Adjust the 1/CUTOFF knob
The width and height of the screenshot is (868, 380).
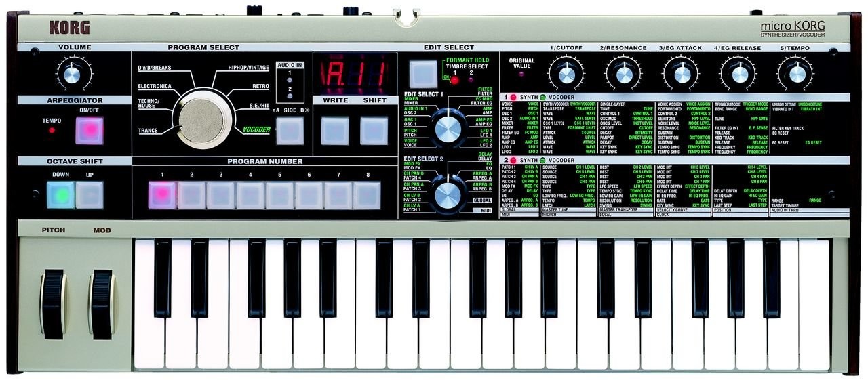tap(566, 73)
